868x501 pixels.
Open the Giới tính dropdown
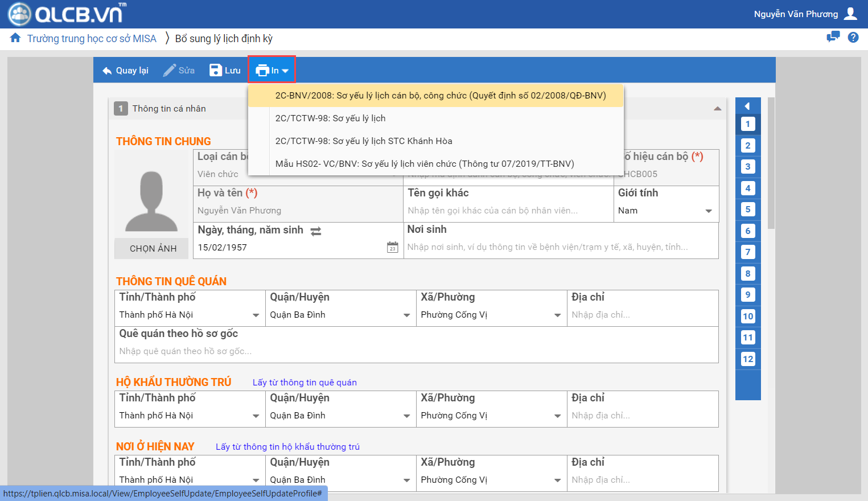pyautogui.click(x=708, y=211)
